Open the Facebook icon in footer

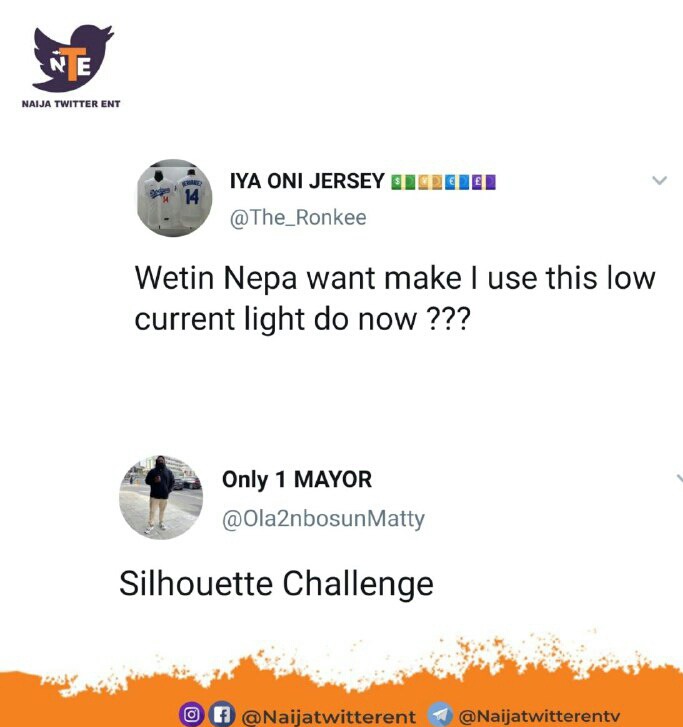point(222,715)
